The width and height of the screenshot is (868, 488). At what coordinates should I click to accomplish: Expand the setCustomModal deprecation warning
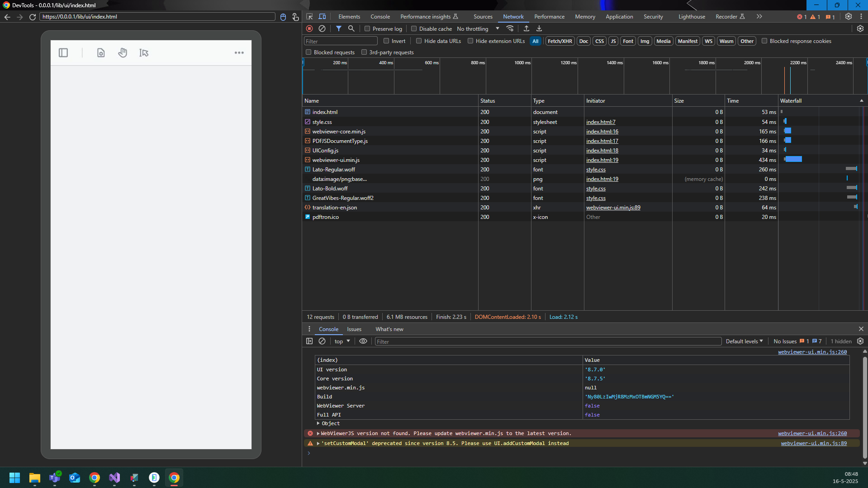318,443
